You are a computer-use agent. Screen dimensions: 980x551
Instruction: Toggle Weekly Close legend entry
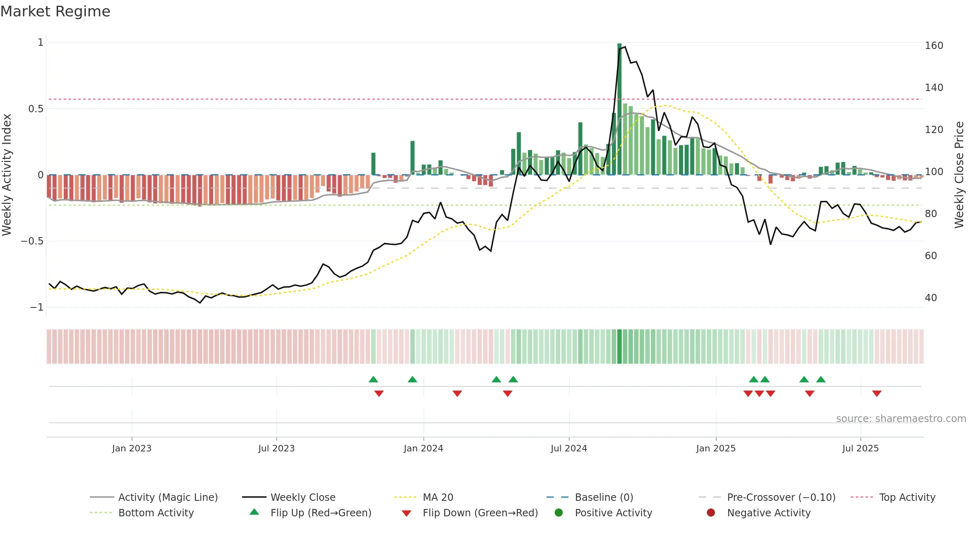coord(289,497)
